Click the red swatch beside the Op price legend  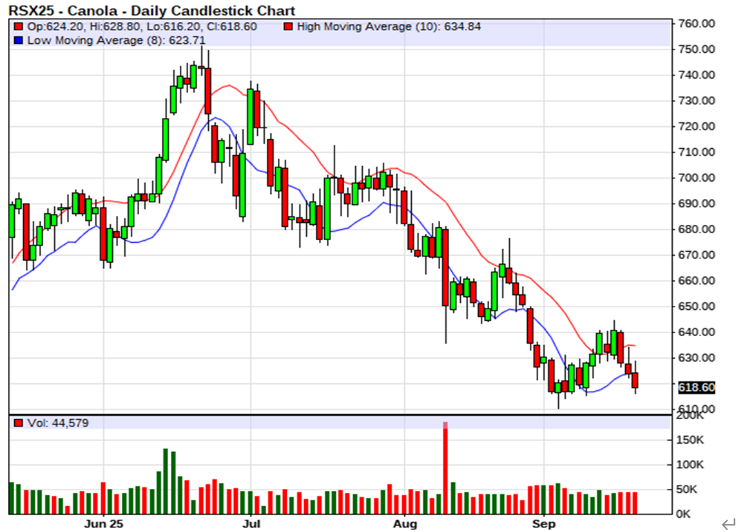pyautogui.click(x=17, y=27)
